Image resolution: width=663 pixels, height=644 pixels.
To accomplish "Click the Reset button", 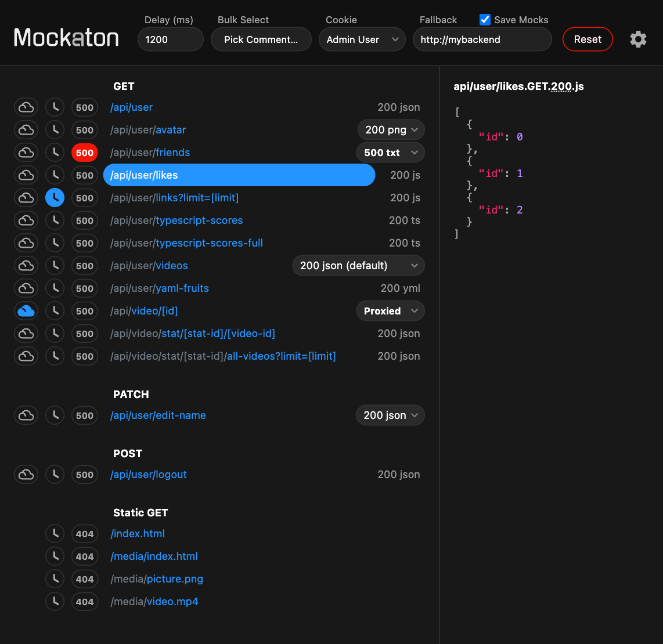I will click(x=588, y=39).
